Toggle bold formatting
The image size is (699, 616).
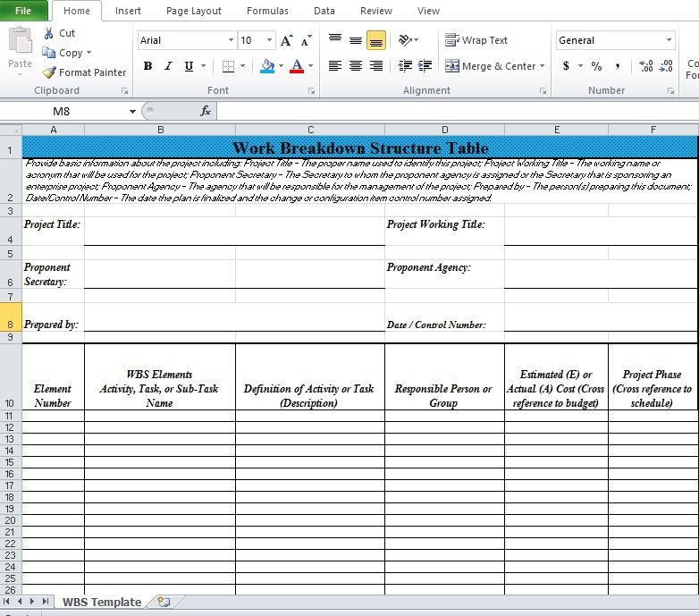(x=147, y=66)
